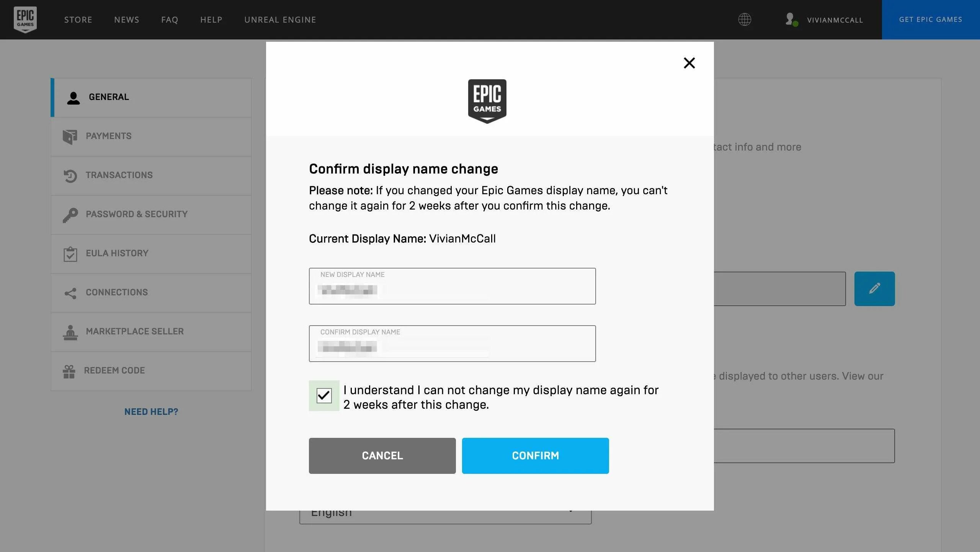This screenshot has width=980, height=552.
Task: Click the CONFIRM button to save name
Action: click(x=535, y=456)
